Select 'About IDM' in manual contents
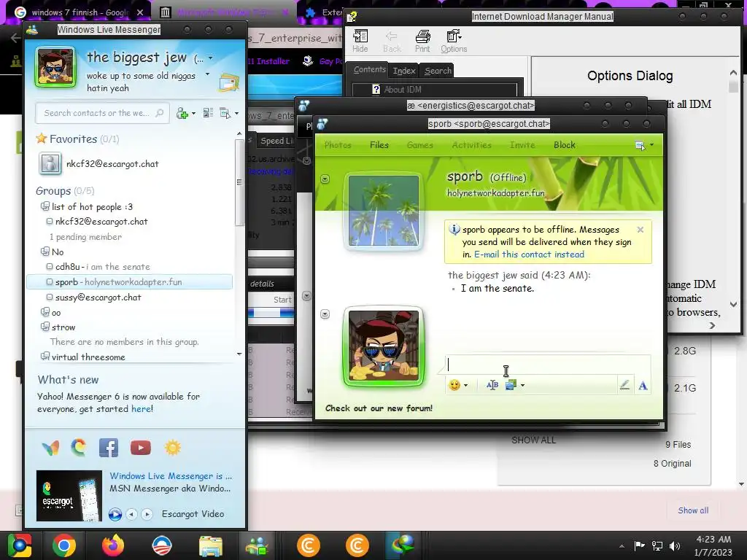Viewport: 747px width, 560px height. [403, 90]
